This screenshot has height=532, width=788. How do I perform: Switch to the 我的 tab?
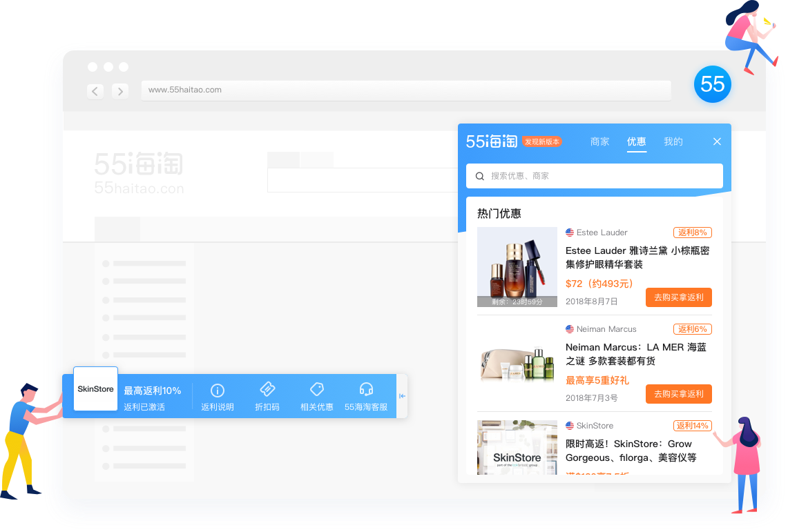pos(673,141)
